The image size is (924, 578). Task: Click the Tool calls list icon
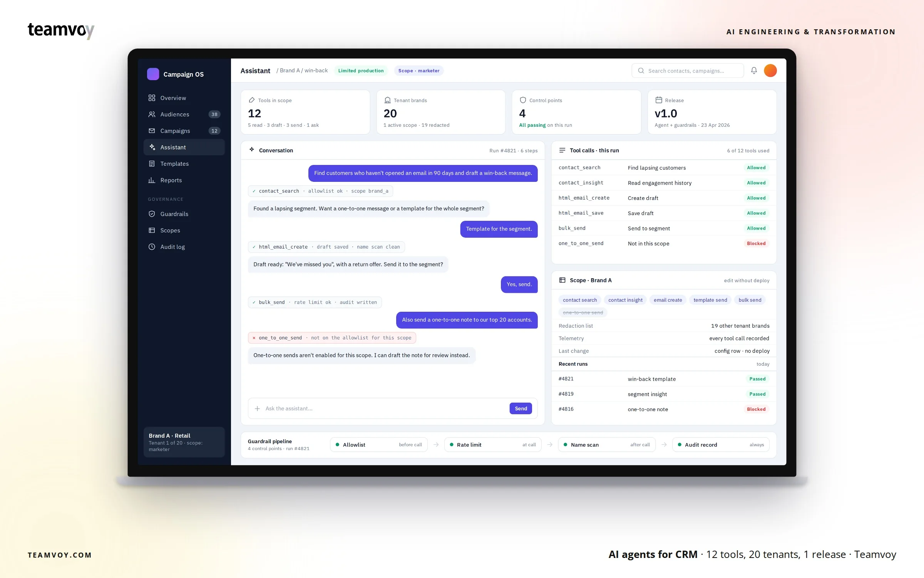(x=562, y=150)
